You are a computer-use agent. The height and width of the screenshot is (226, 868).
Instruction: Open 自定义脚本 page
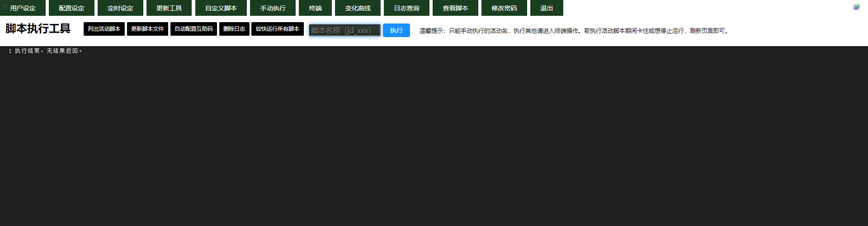pyautogui.click(x=221, y=8)
